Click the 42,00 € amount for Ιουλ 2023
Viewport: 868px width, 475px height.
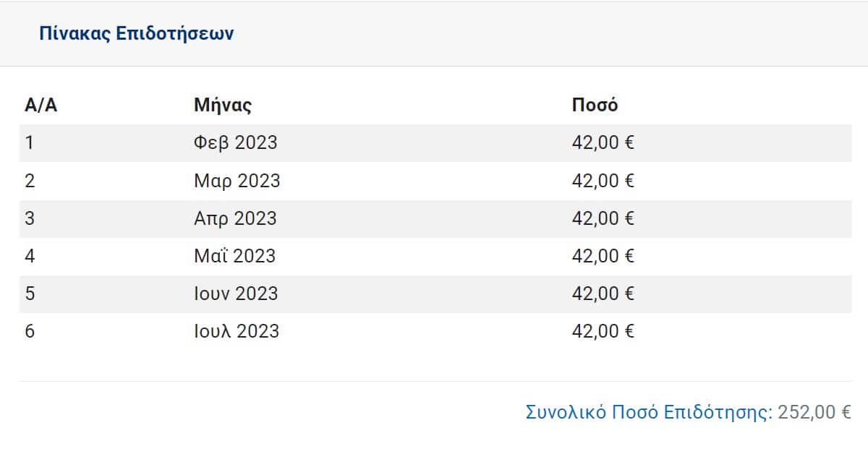tap(603, 331)
